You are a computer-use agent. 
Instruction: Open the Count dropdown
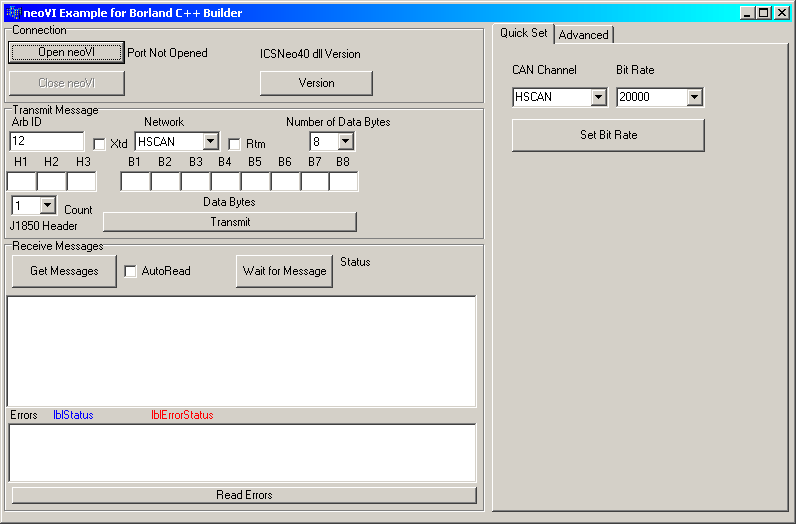(48, 205)
